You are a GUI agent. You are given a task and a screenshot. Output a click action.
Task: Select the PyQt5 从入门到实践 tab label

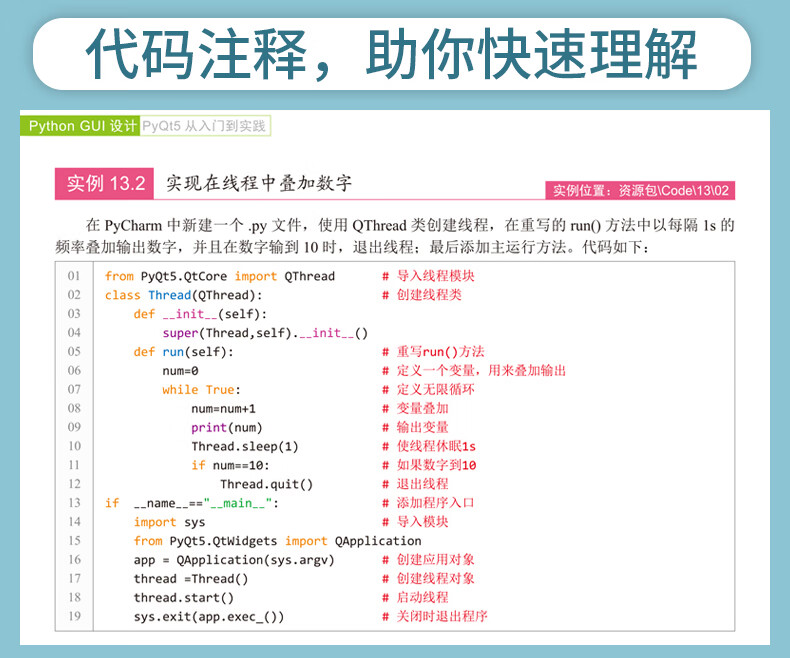click(204, 125)
